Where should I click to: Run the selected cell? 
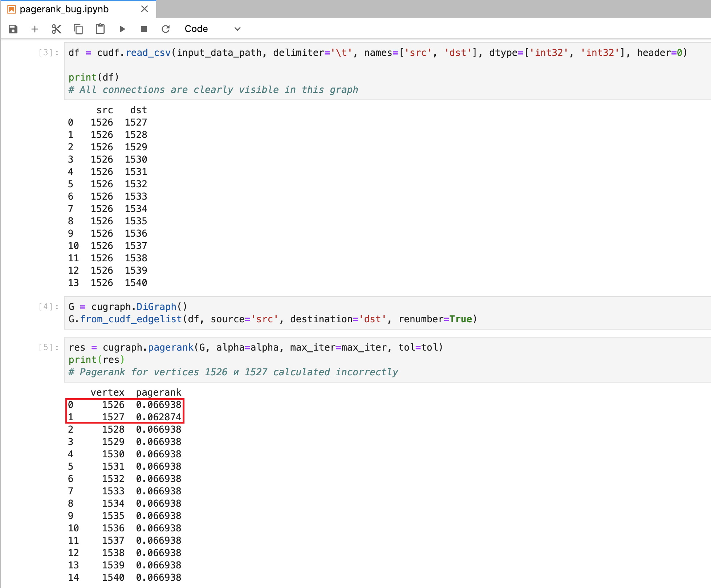click(122, 29)
